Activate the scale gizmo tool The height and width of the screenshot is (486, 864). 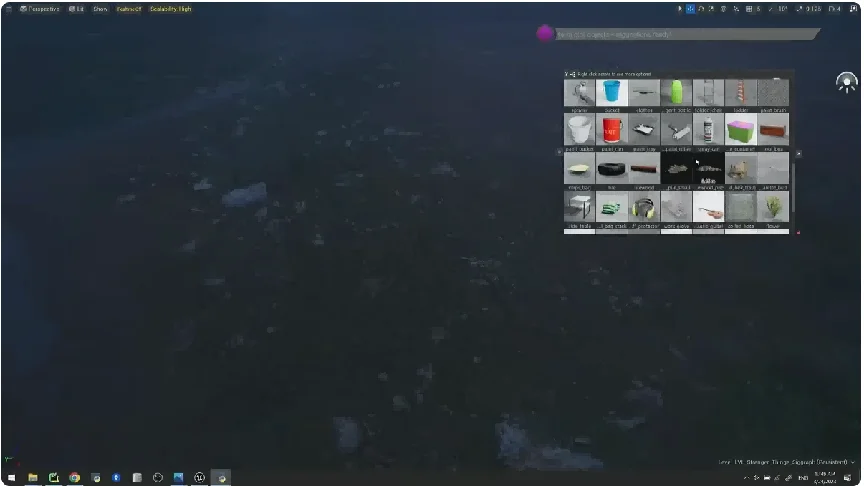(712, 9)
